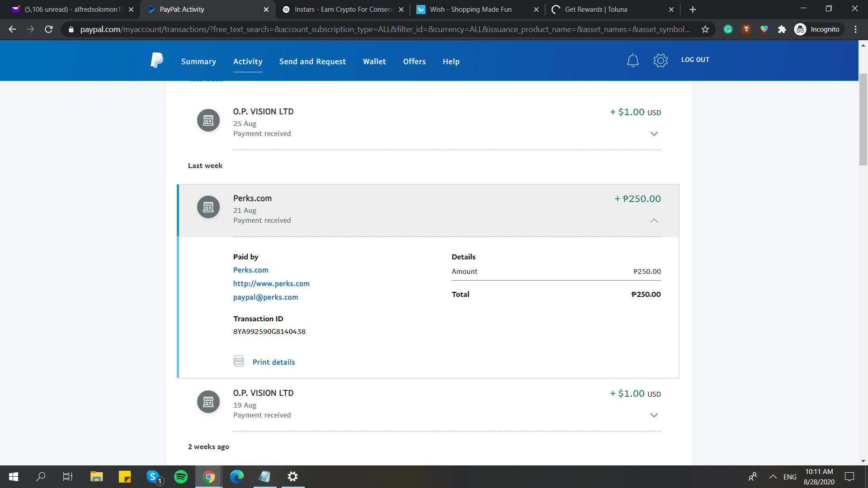
Task: Open the Wallet page
Action: [374, 61]
